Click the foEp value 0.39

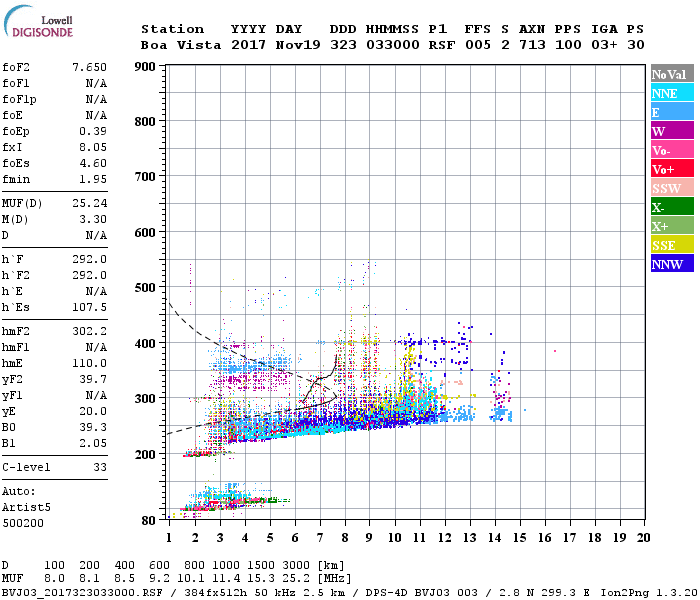click(93, 131)
